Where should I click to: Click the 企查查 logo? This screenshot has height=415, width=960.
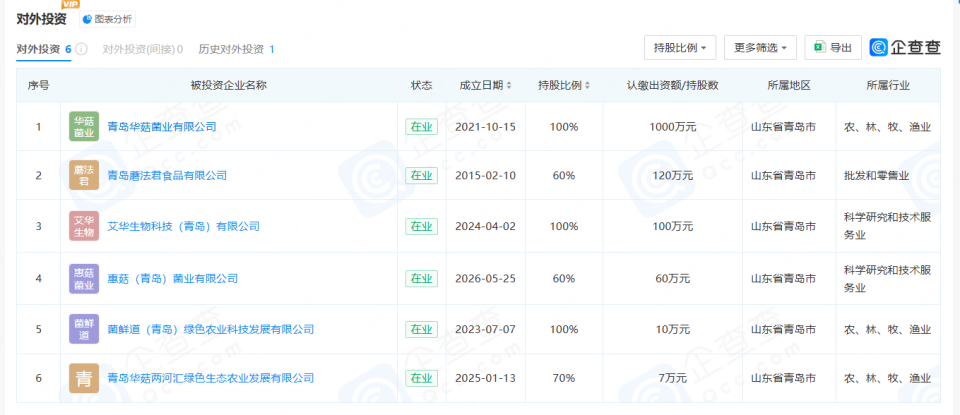tap(905, 47)
